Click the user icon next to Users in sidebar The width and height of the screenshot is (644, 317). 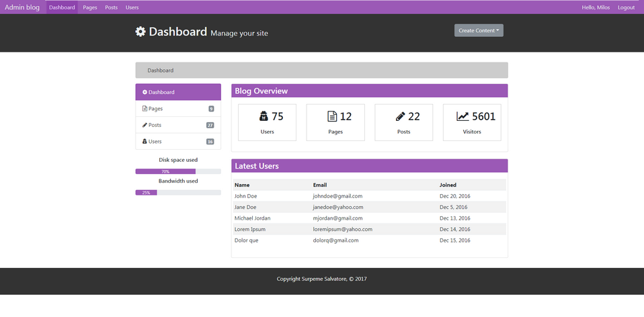click(145, 142)
